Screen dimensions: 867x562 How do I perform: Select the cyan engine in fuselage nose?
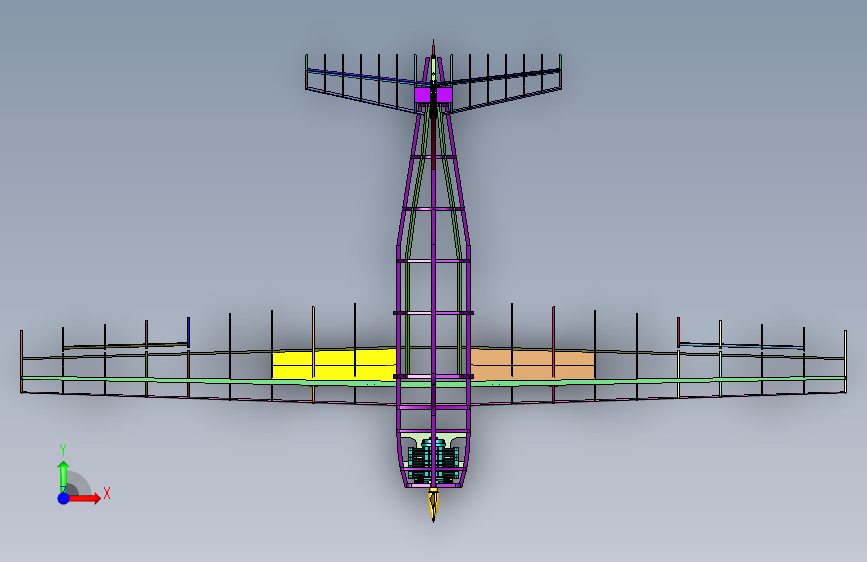click(434, 460)
